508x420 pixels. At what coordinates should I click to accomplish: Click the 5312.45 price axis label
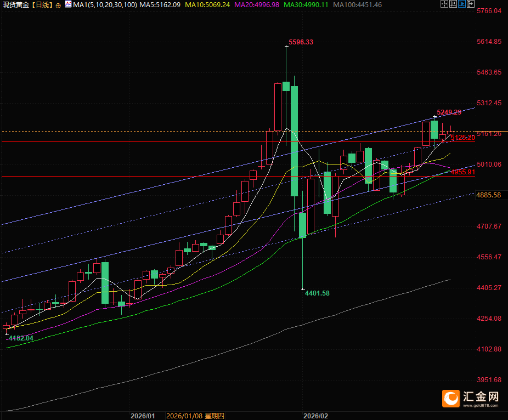489,103
